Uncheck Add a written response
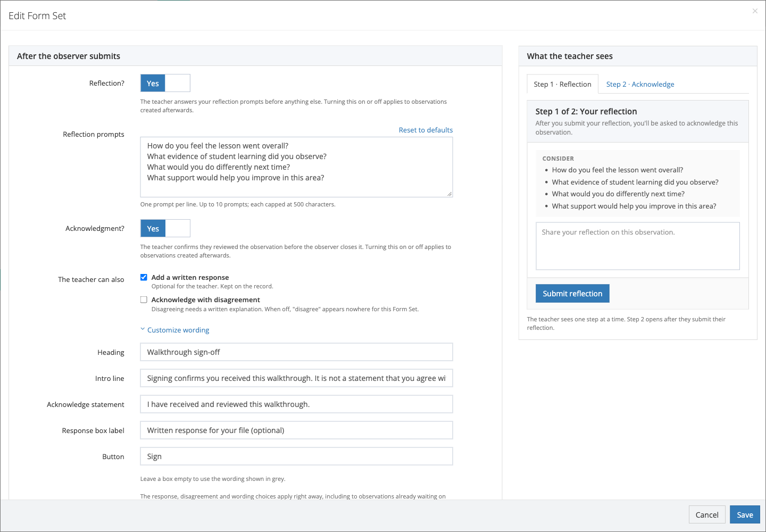 click(144, 277)
